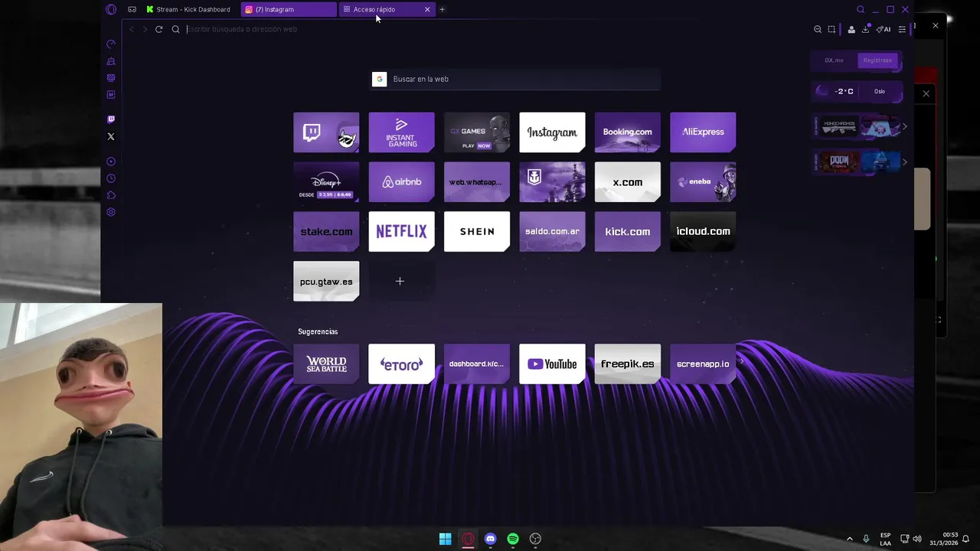Close the Acceso rápido tab
980x551 pixels.
427,9
